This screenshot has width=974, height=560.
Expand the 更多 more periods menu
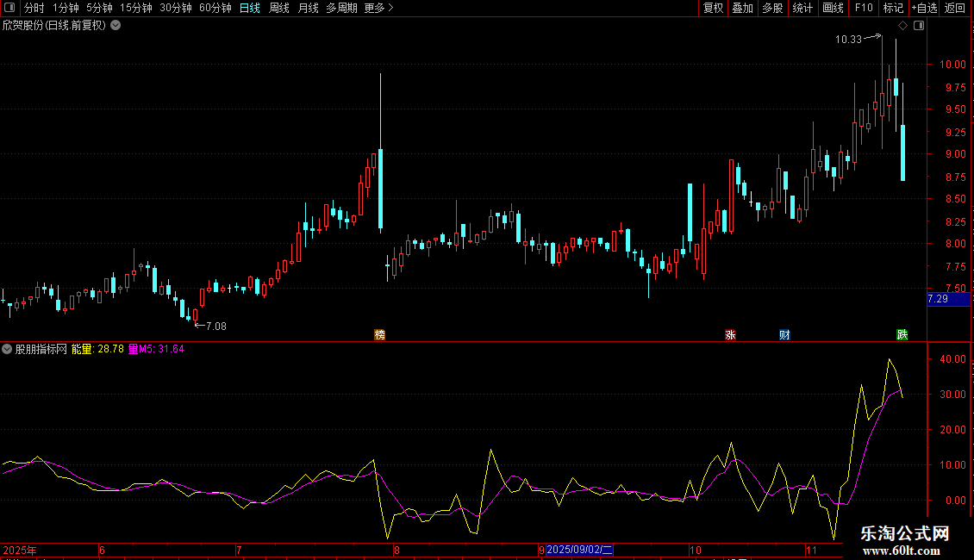379,8
